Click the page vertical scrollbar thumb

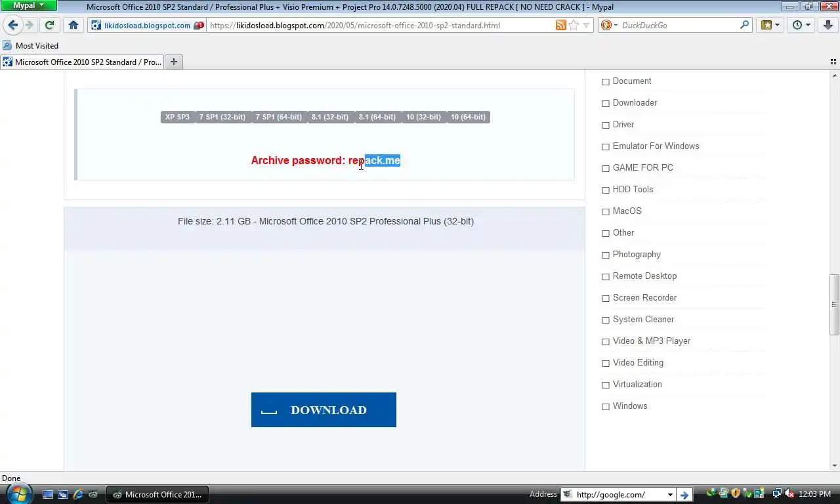click(835, 304)
